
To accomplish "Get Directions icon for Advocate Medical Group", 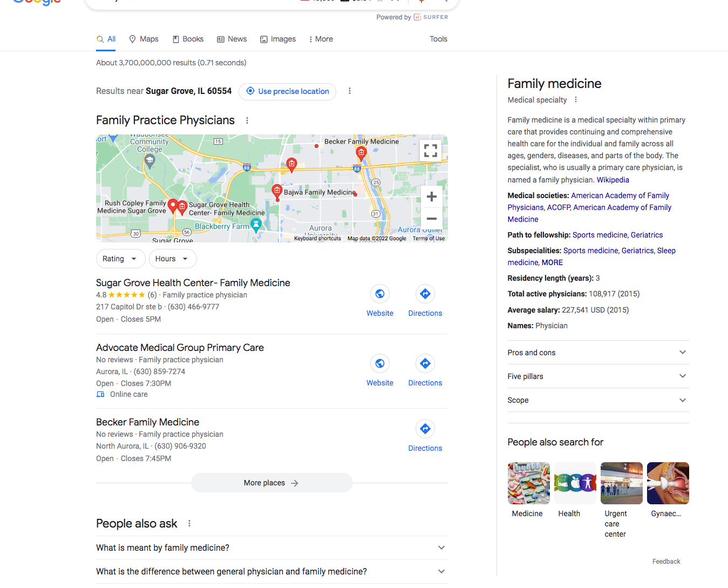I will coord(425,363).
